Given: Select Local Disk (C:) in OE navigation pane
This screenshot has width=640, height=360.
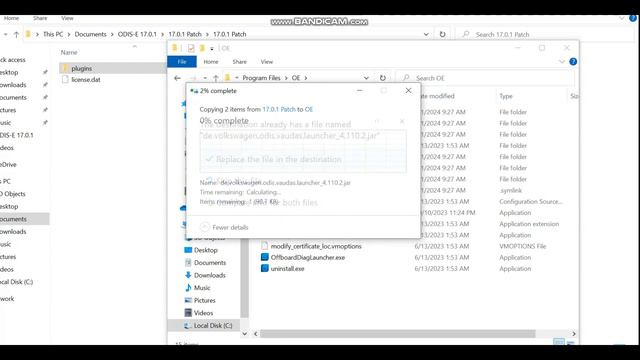Looking at the screenshot, I should (213, 325).
